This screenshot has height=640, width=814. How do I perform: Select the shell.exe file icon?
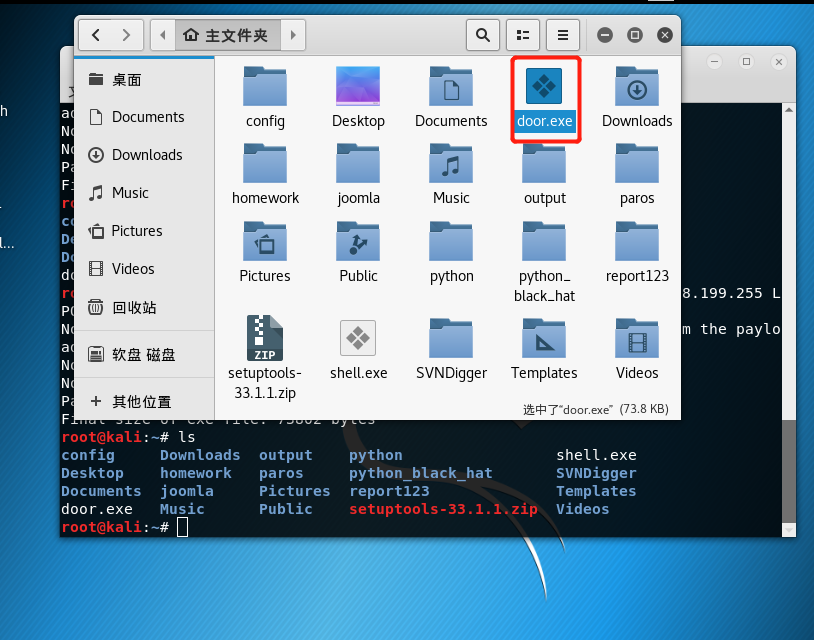click(358, 338)
